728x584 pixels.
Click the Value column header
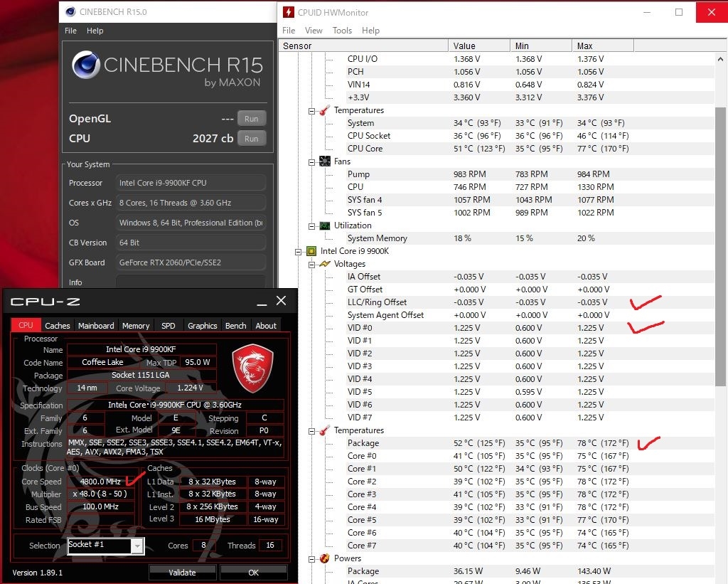479,46
